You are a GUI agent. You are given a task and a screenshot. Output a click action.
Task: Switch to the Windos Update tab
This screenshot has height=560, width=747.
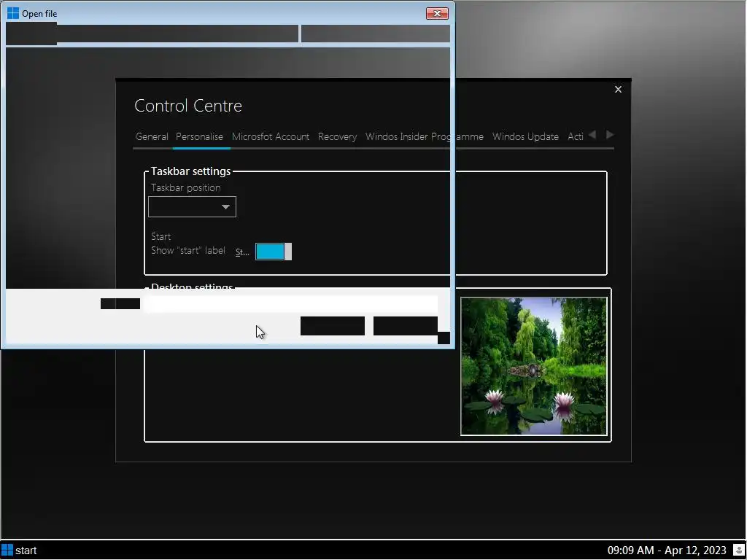pos(525,136)
